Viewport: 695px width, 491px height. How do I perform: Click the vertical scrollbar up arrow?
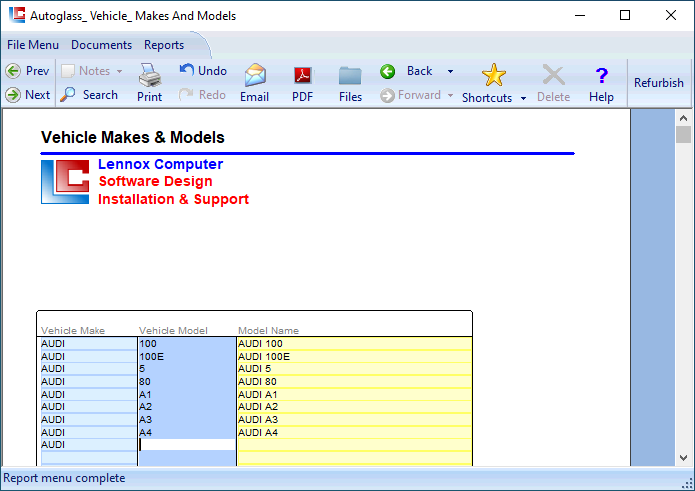point(684,117)
